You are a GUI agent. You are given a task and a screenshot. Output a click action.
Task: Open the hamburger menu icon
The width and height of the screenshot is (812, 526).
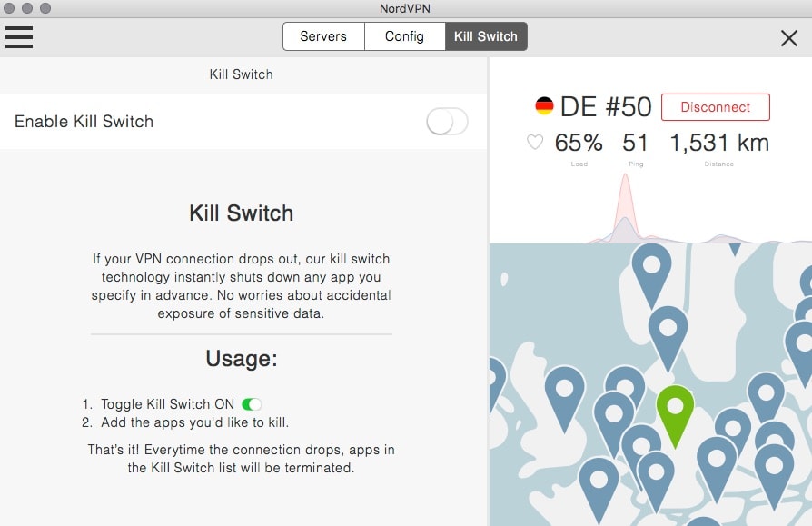[x=19, y=37]
